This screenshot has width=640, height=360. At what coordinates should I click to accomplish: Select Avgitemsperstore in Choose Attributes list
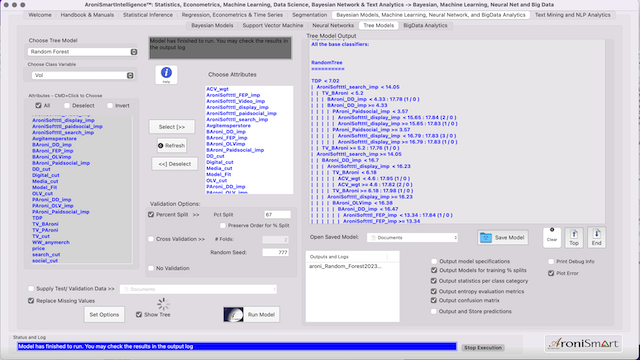click(228, 126)
